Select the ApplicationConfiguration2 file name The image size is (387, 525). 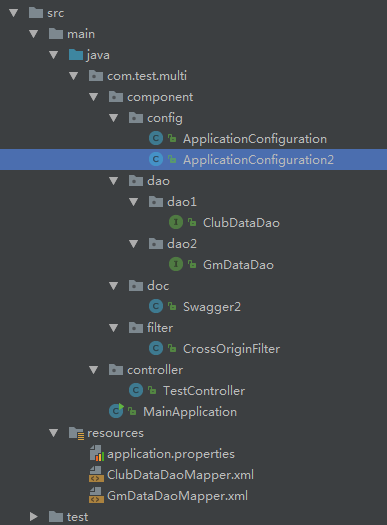[258, 160]
